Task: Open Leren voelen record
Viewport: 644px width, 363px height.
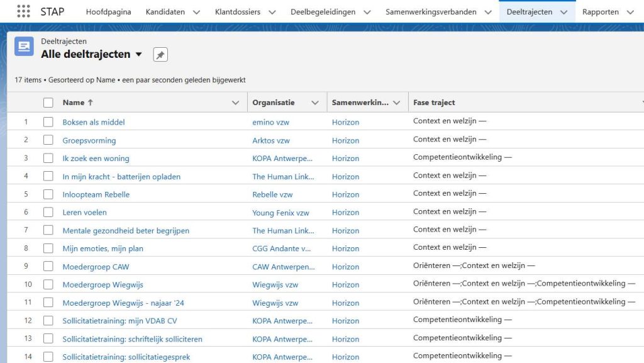Action: coord(85,212)
